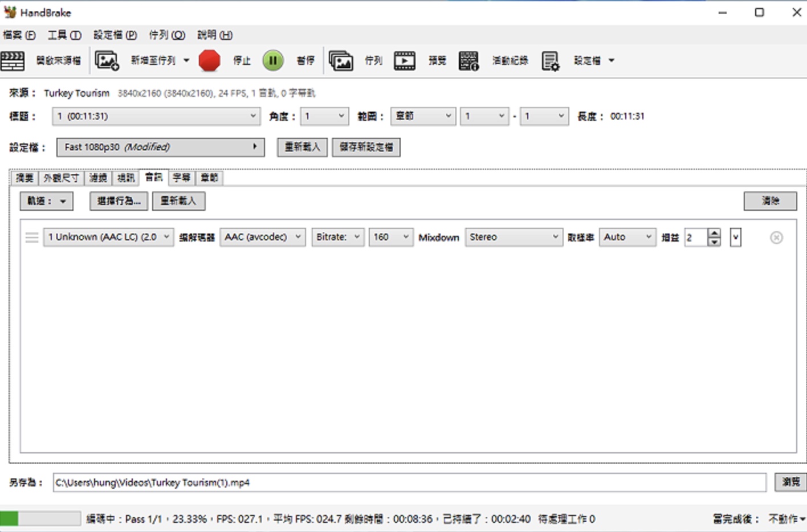Open the Fast 1080p30 preset selector

click(160, 147)
